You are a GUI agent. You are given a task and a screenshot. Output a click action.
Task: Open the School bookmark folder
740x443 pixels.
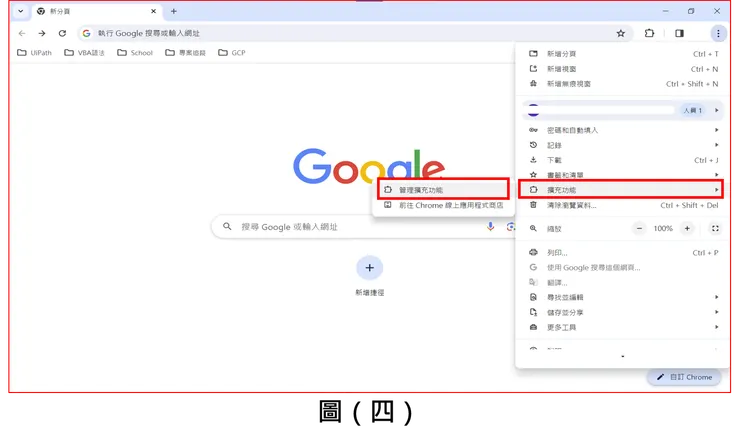click(x=135, y=53)
